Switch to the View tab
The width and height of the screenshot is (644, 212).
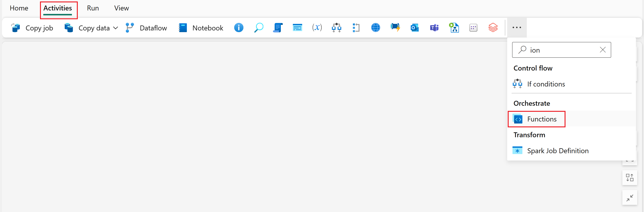point(121,8)
